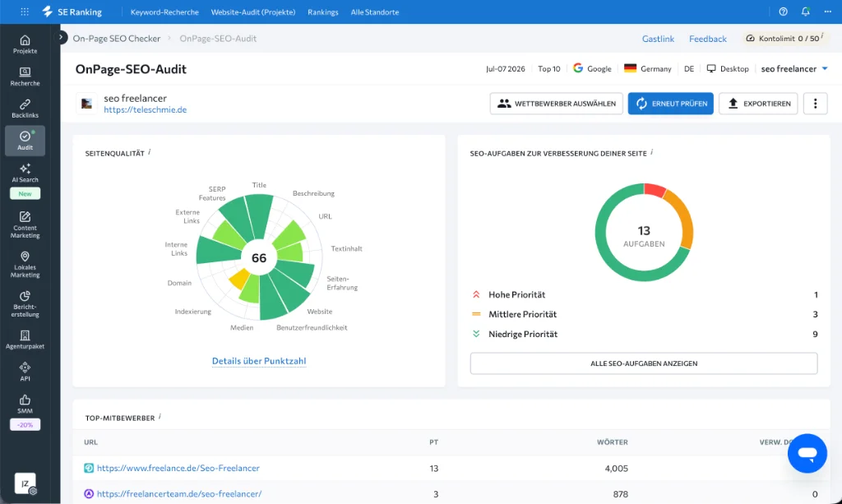Open the seo freelancer keyword dropdown

tap(794, 69)
